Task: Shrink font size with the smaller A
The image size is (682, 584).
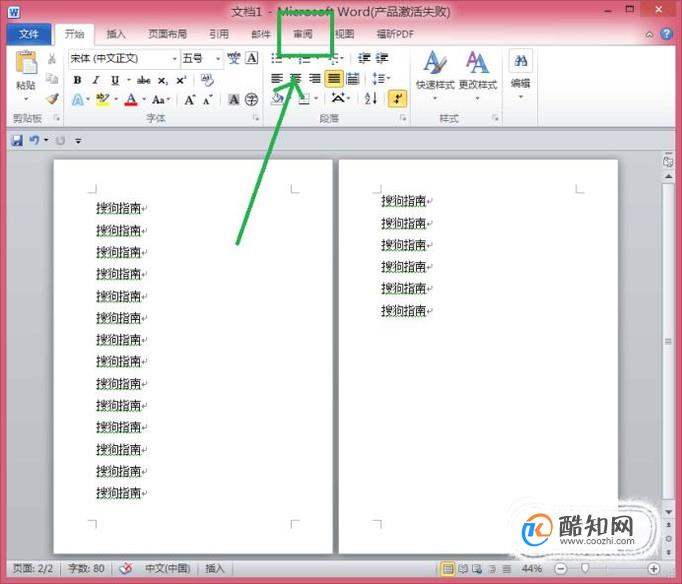Action: coord(208,100)
